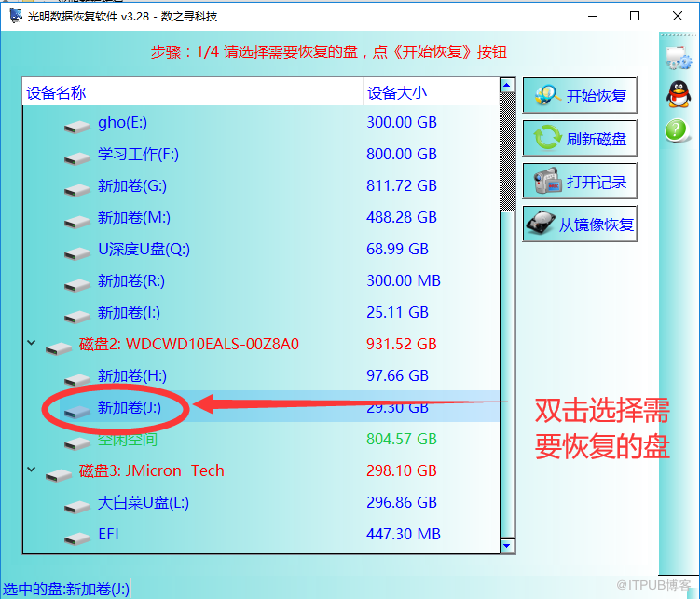Collapse the 磁盘2 WDCWD10EALS tree node

point(32,343)
